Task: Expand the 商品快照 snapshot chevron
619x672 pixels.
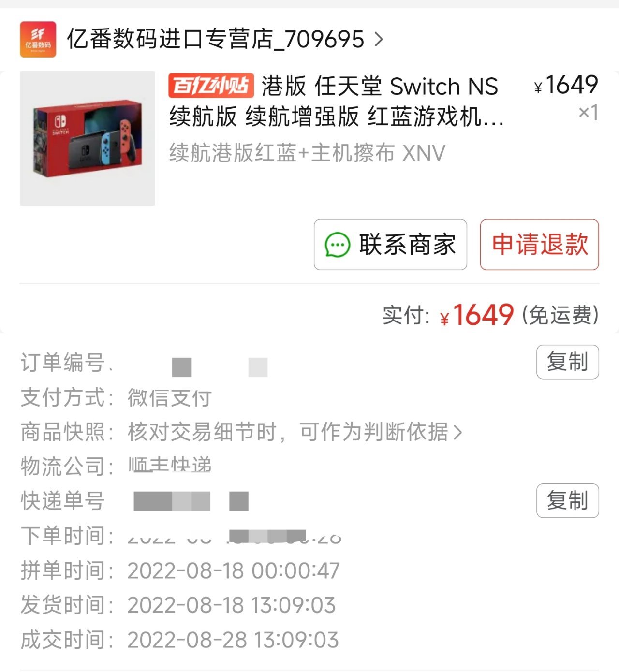Action: tap(457, 432)
